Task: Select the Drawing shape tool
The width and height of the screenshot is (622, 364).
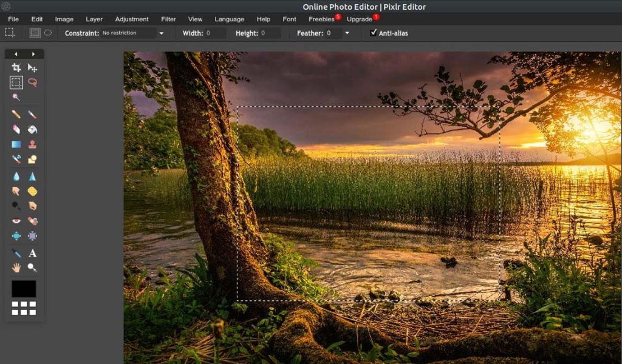Action: point(33,159)
